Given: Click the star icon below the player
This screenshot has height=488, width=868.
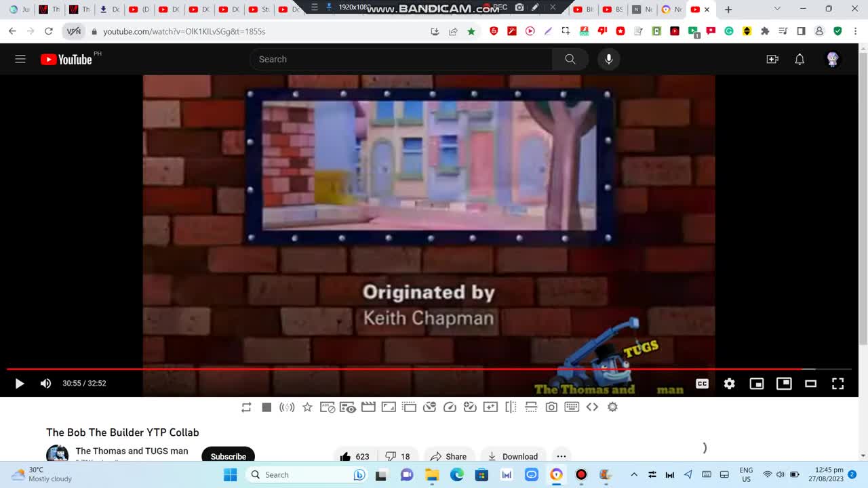Looking at the screenshot, I should 307,407.
